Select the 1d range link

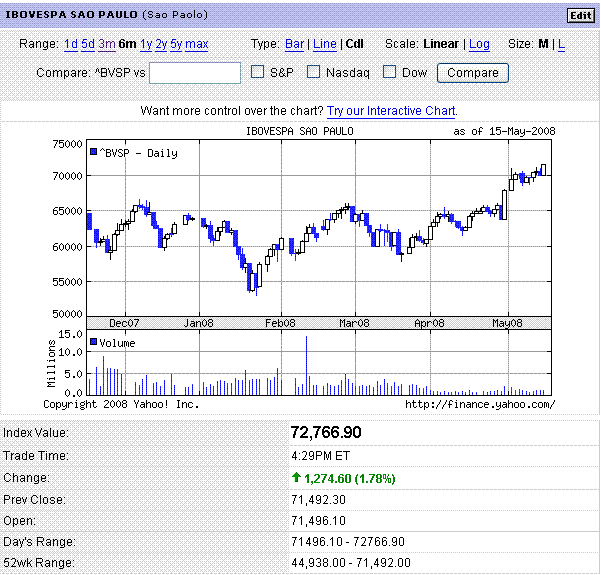coord(70,44)
